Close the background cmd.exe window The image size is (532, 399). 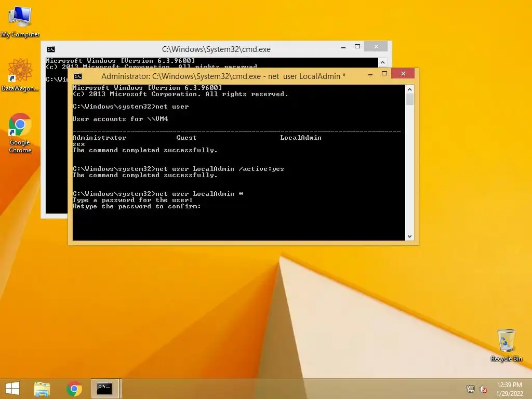coord(376,46)
